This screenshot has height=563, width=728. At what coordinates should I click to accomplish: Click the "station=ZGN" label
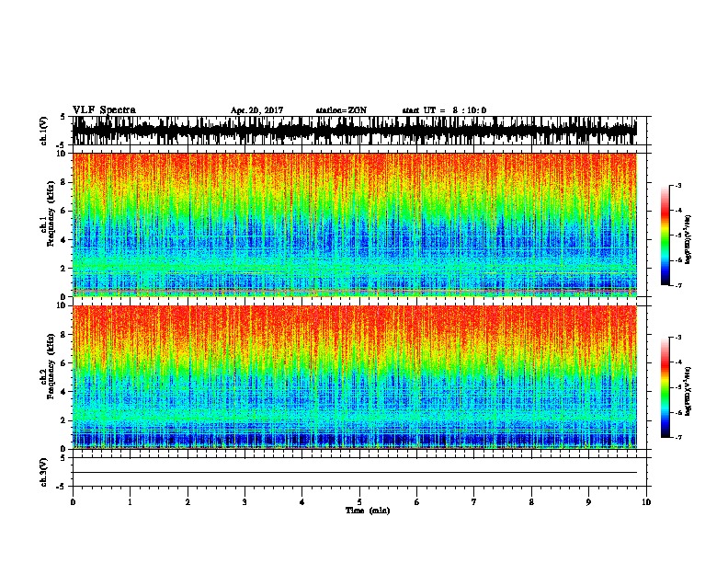tap(341, 110)
